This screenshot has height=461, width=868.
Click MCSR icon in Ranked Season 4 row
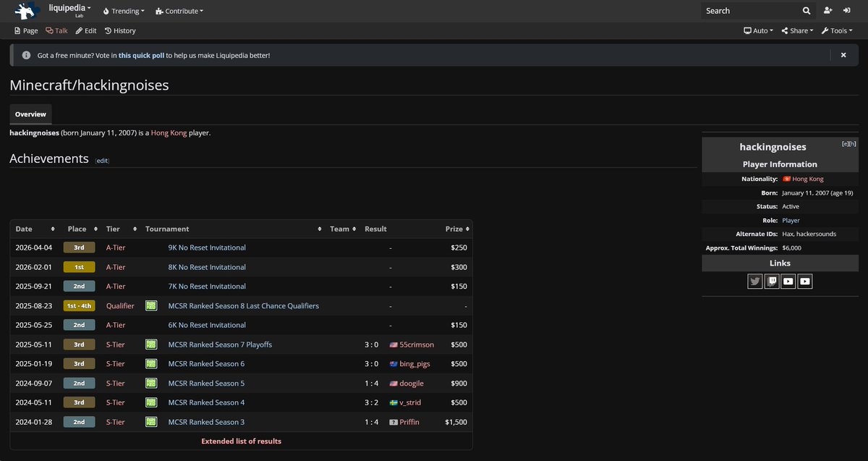151,402
